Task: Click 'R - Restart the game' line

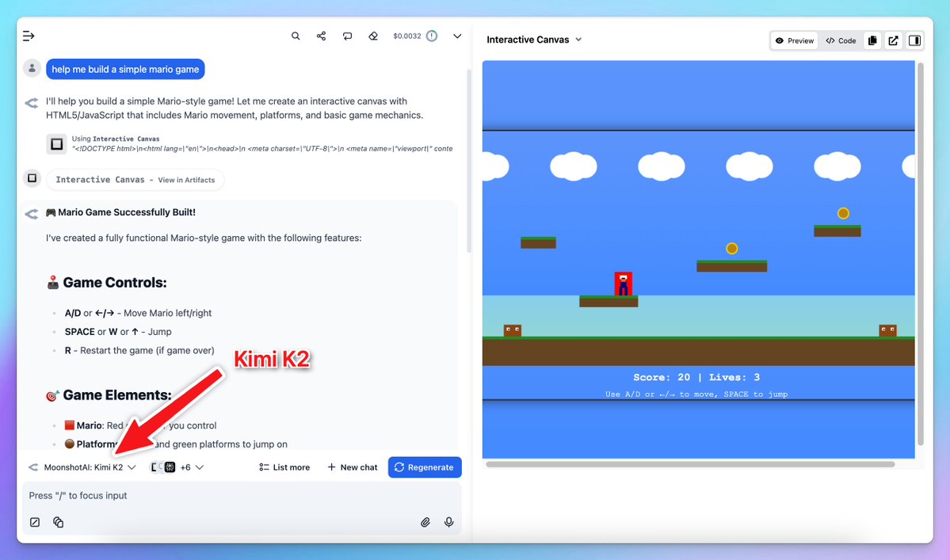Action: tap(139, 351)
